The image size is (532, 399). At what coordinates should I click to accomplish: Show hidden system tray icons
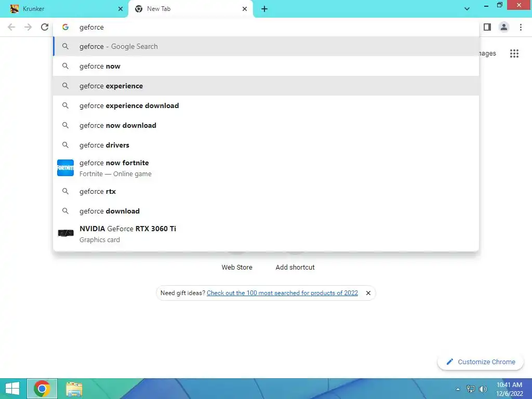[x=458, y=389]
